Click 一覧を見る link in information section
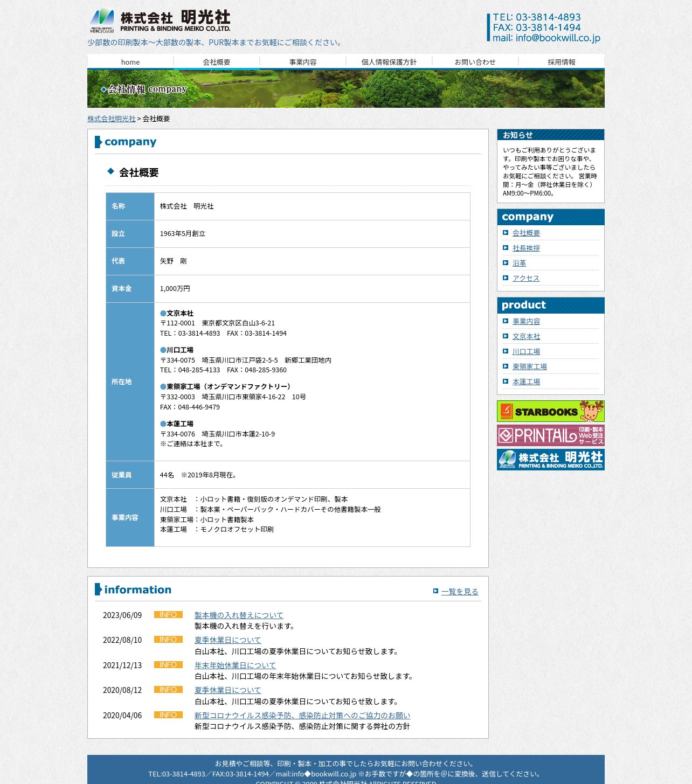 click(x=460, y=592)
